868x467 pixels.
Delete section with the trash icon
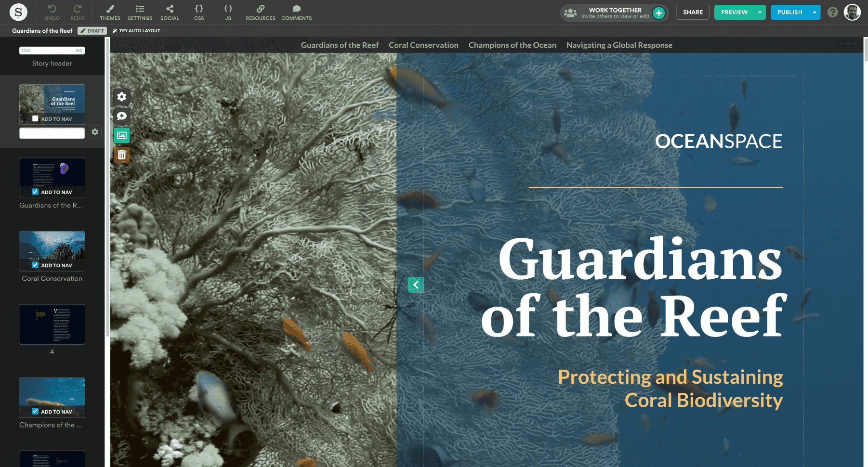pos(122,155)
